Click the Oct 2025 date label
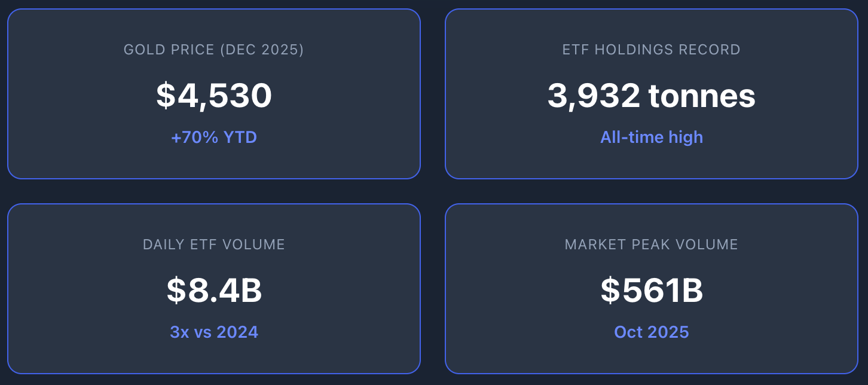 pos(651,332)
